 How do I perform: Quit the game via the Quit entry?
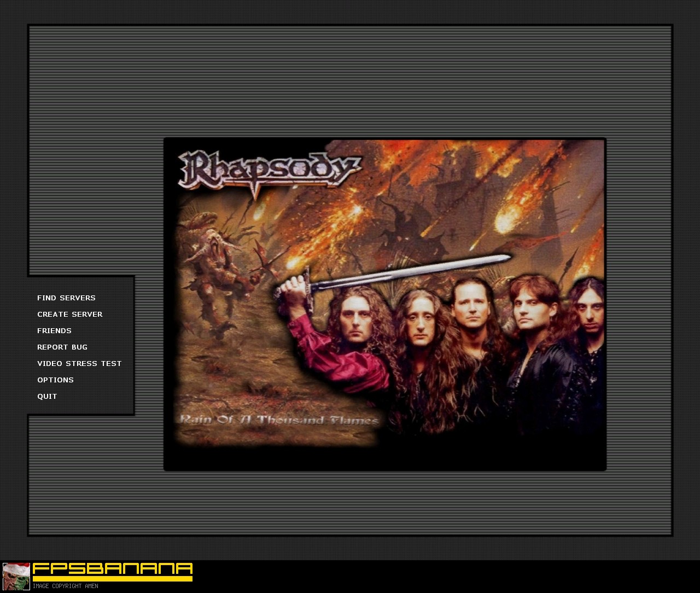(47, 397)
